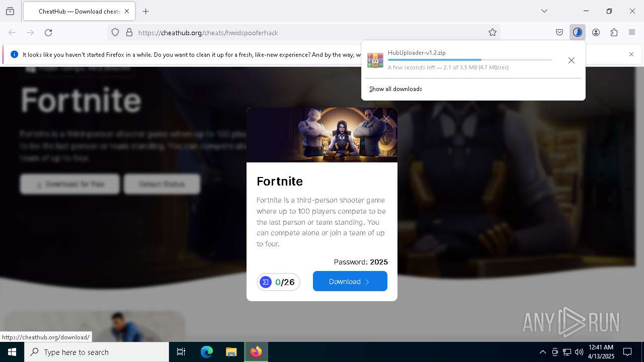This screenshot has width=644, height=362.
Task: Show hidden system tray icons
Action: pyautogui.click(x=542, y=352)
